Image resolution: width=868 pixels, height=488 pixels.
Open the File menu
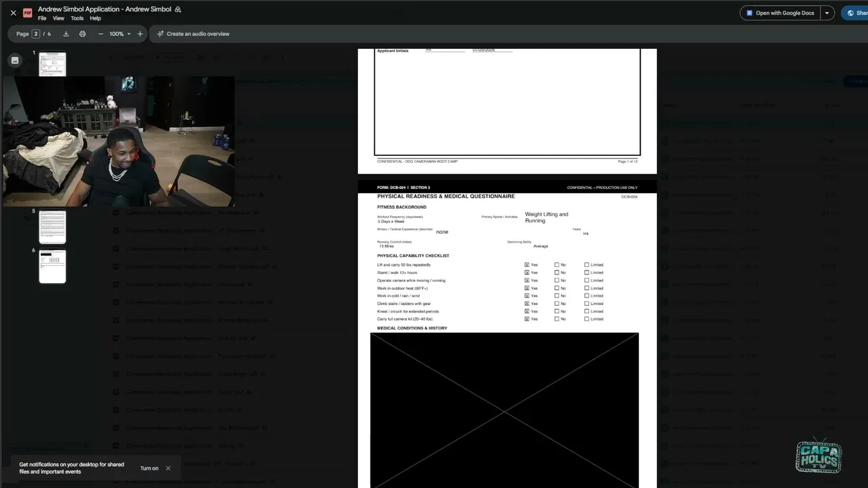pos(42,18)
